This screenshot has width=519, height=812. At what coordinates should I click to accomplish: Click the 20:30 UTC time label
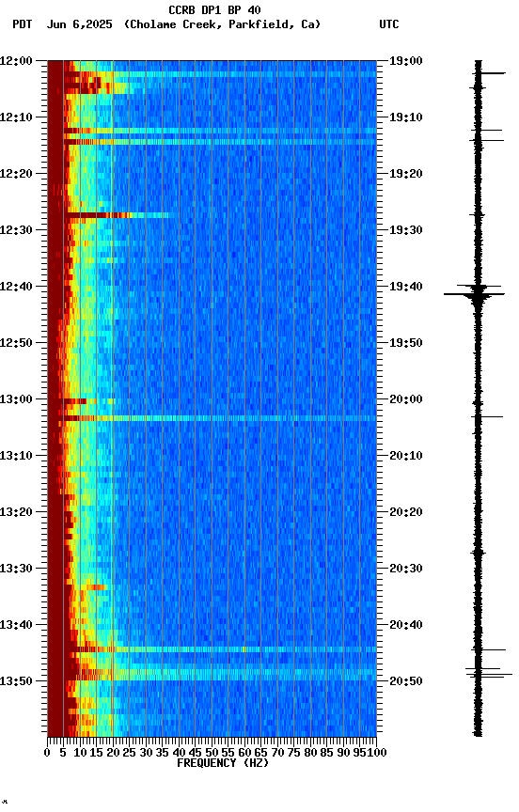(x=406, y=570)
